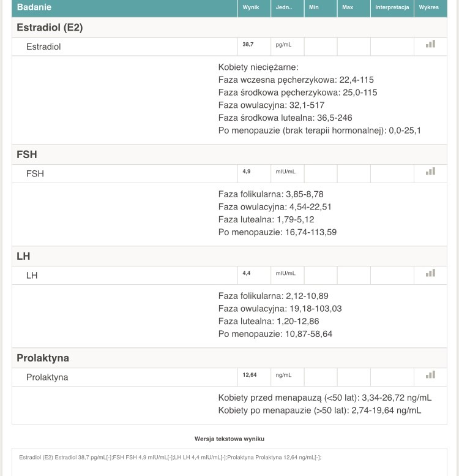Open the chart icon in the FSH row

(x=430, y=172)
